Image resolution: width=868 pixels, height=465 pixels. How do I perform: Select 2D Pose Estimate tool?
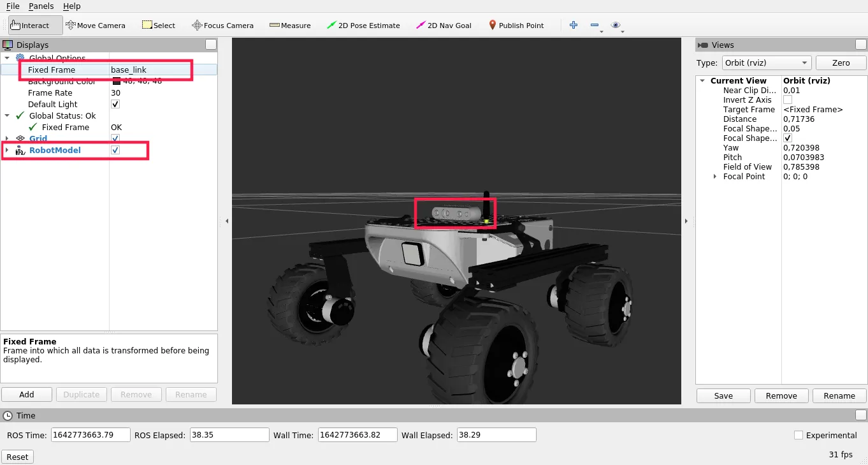363,26
